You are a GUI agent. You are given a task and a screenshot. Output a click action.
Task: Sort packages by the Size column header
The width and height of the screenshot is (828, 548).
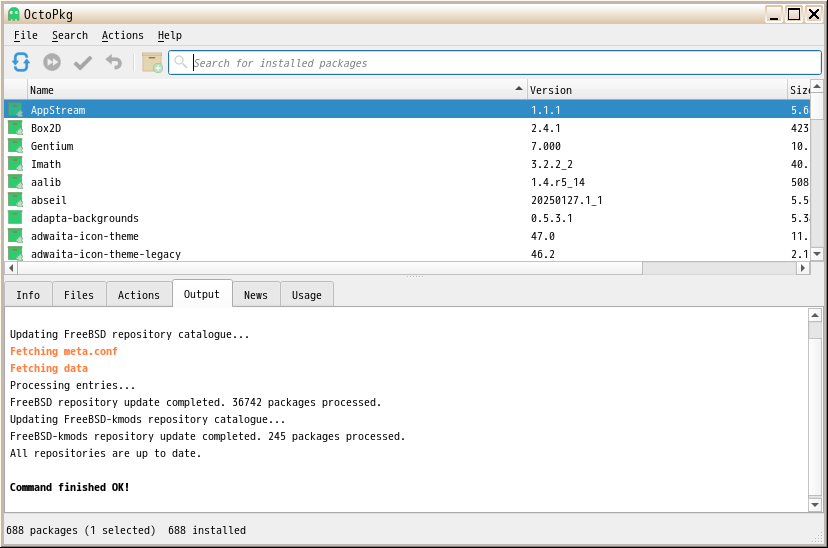pos(798,90)
